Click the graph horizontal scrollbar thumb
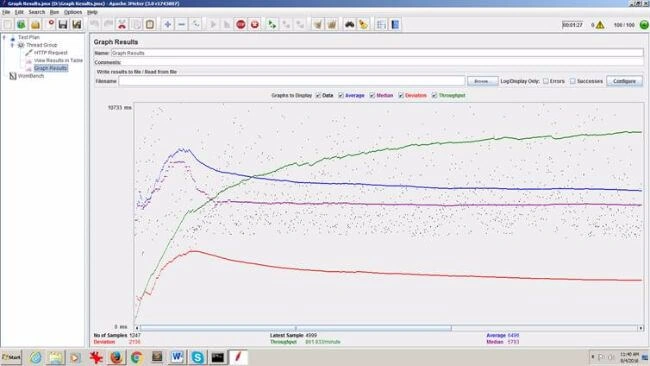Viewport: 650px width, 366px height. click(x=296, y=328)
